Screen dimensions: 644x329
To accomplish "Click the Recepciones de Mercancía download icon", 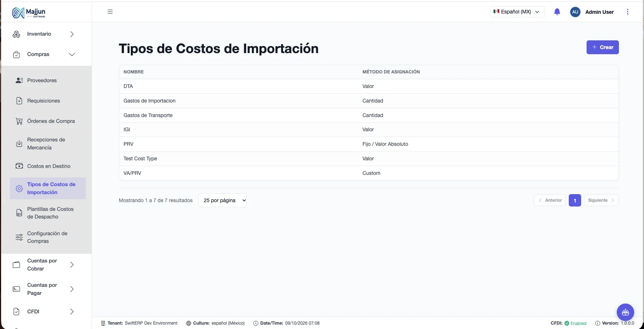I will pyautogui.click(x=19, y=144).
